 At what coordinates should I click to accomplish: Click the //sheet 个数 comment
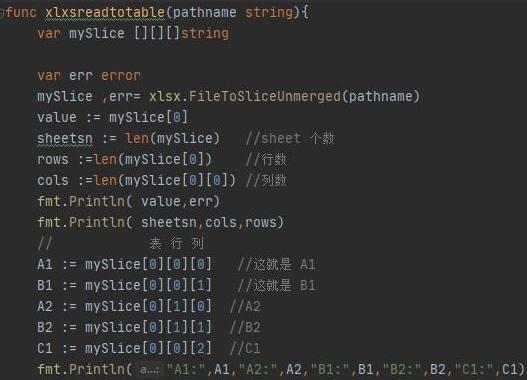tap(290, 138)
